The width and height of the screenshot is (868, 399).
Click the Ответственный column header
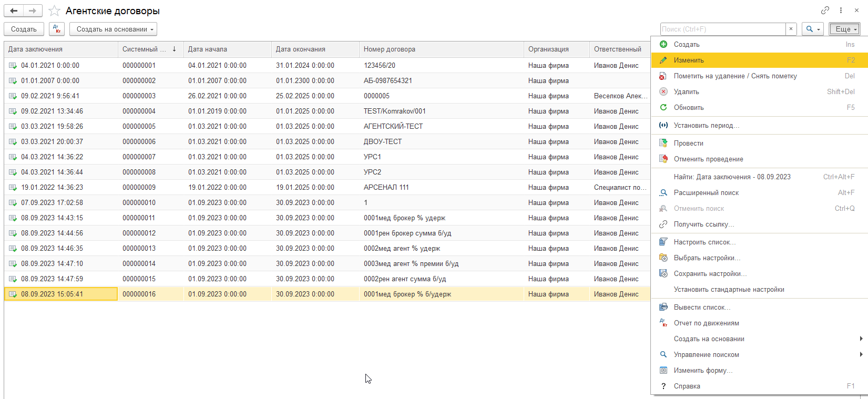(620, 49)
